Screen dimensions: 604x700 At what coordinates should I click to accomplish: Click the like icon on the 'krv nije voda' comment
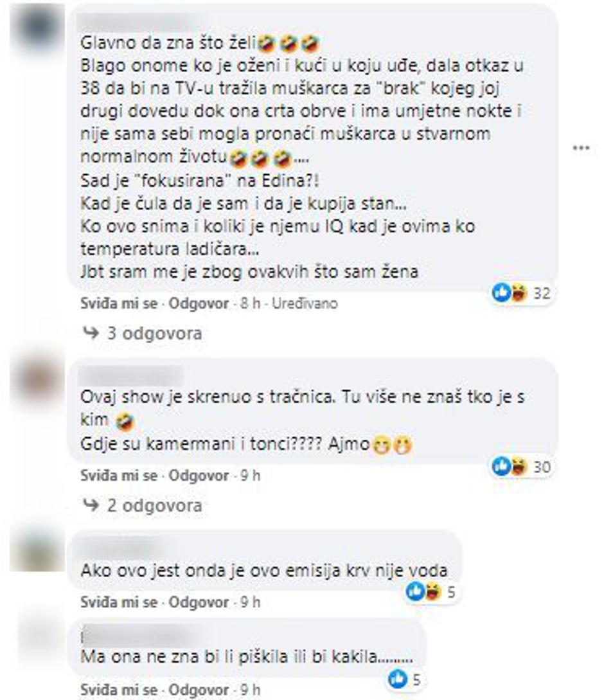click(415, 591)
